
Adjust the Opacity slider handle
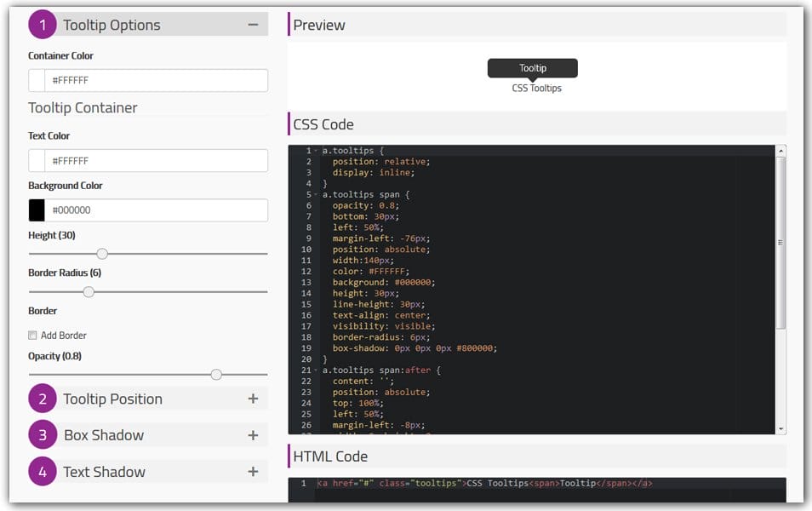tap(216, 374)
